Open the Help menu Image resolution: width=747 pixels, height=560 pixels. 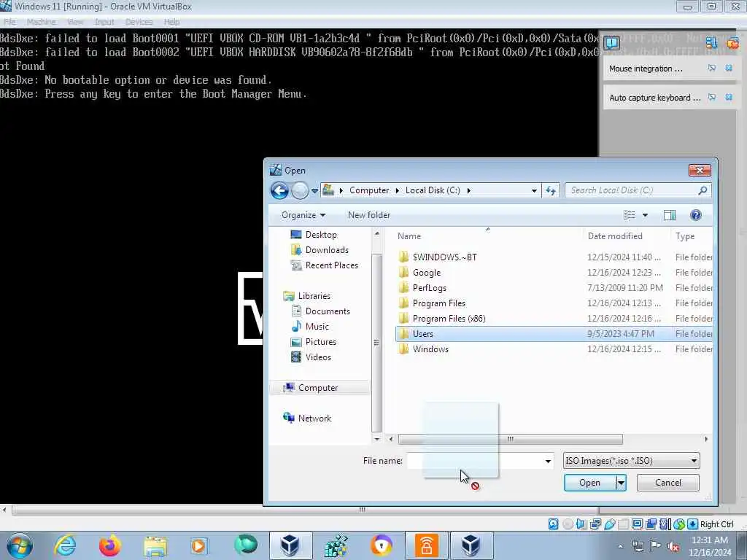172,22
